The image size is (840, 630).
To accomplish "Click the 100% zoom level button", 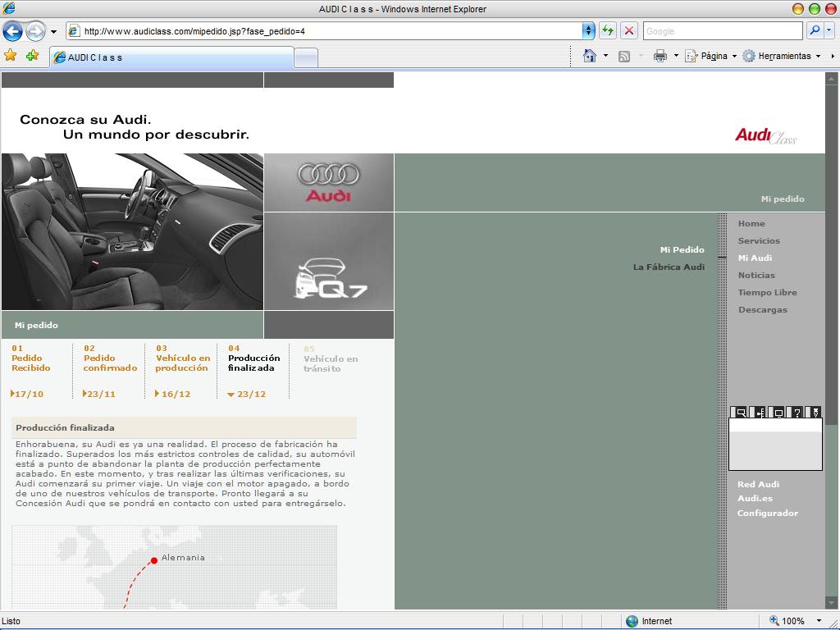I will pyautogui.click(x=787, y=621).
